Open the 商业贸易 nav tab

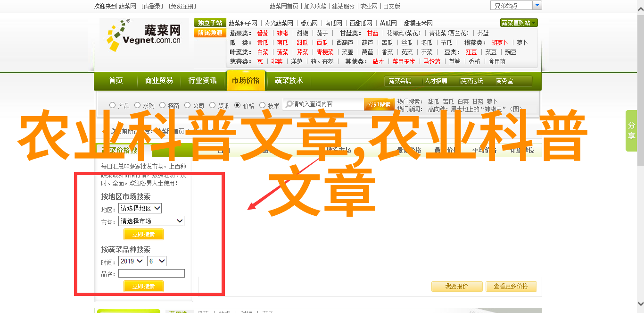[159, 81]
